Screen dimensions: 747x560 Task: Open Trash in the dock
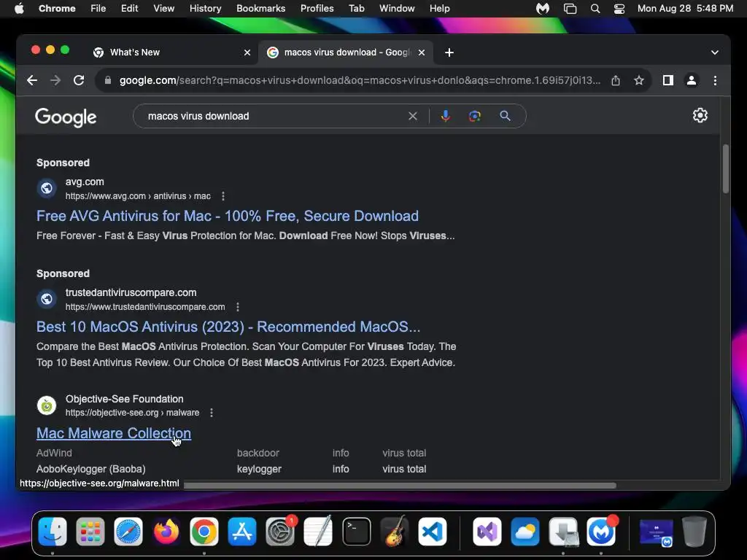[694, 532]
